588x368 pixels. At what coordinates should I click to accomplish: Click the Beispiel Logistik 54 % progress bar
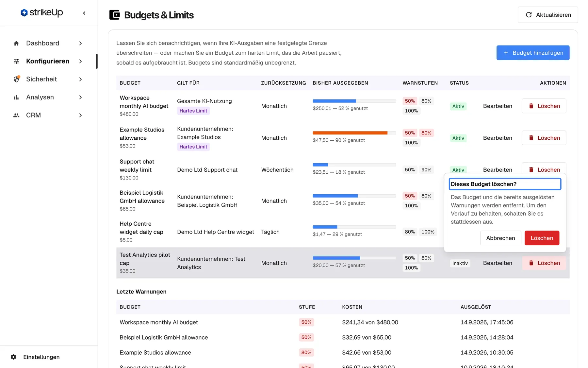pyautogui.click(x=354, y=196)
